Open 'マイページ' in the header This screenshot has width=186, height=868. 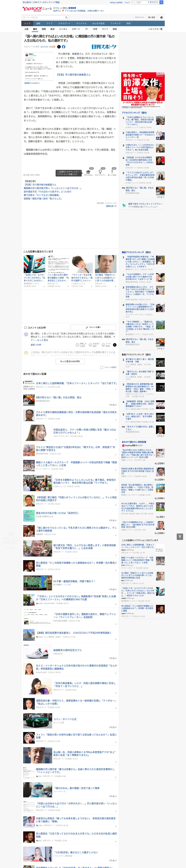point(139,18)
